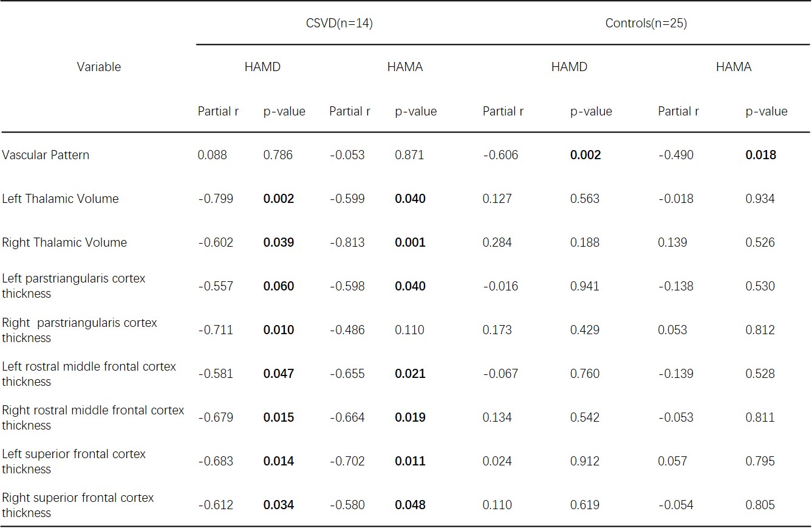Select the Vascular Pattern row label
The image size is (812, 528).
tap(46, 155)
